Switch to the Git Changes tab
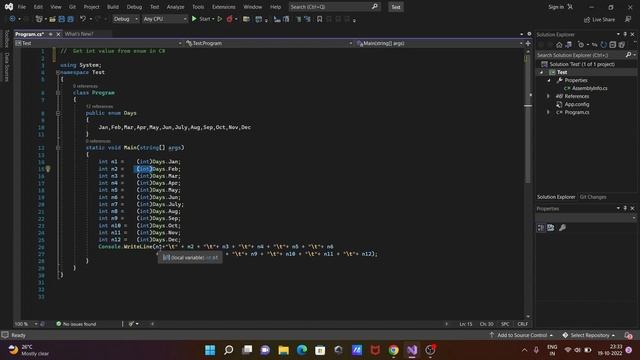 click(593, 197)
